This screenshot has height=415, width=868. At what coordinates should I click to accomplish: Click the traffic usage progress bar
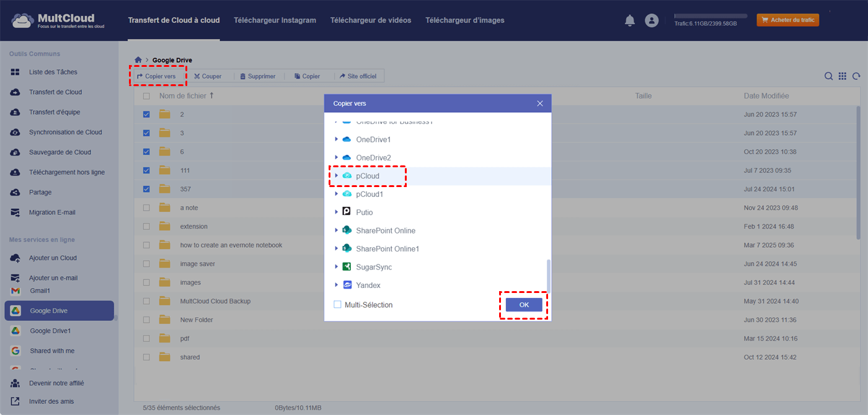coord(711,16)
